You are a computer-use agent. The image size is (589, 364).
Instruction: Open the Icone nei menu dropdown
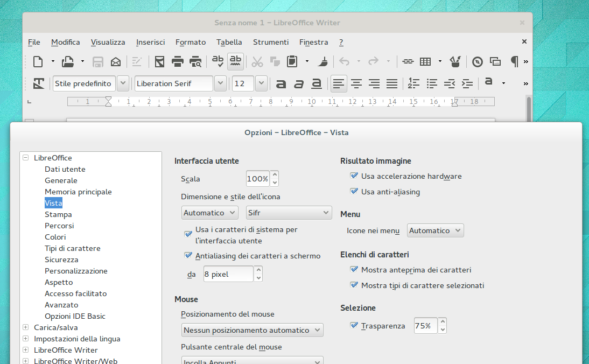coord(436,230)
